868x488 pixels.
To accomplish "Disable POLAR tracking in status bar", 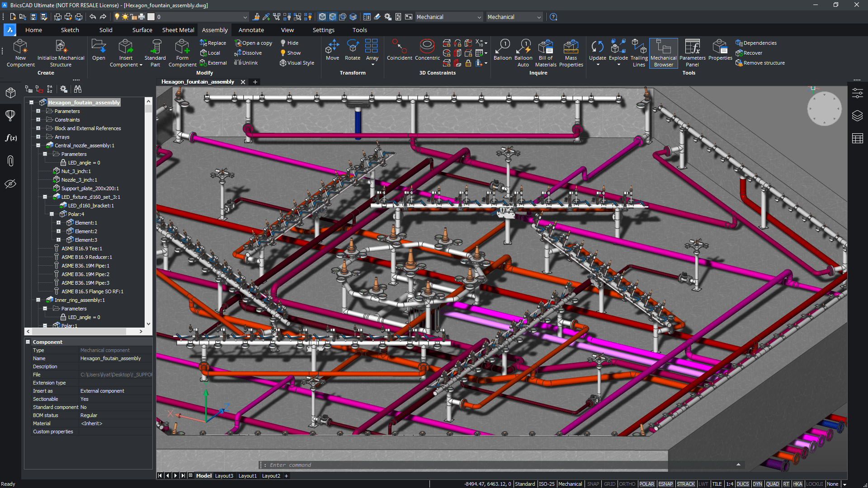I will 647,483.
